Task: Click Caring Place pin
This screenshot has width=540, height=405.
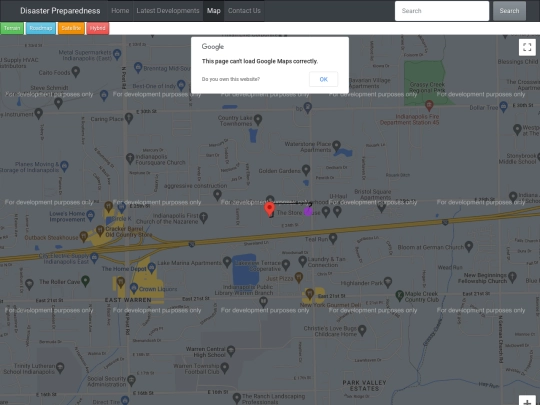Action: click(x=129, y=118)
